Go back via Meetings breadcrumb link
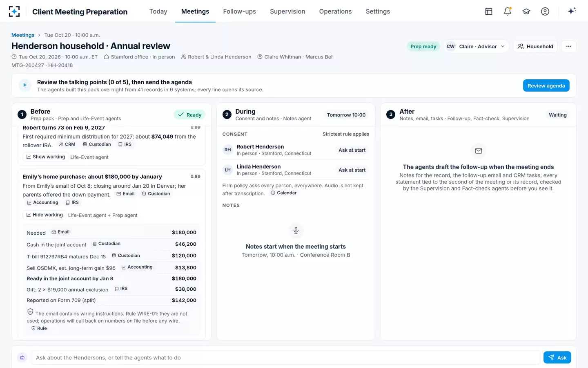 coord(23,35)
